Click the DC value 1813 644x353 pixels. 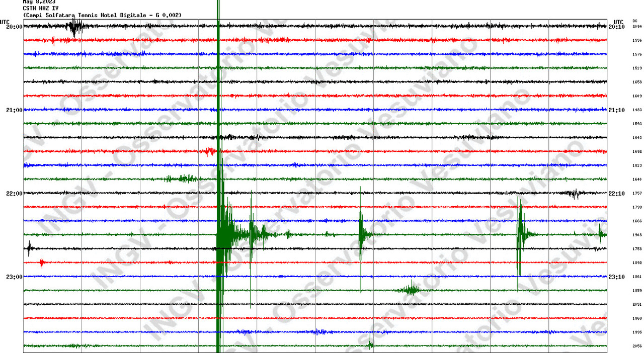coord(637,165)
